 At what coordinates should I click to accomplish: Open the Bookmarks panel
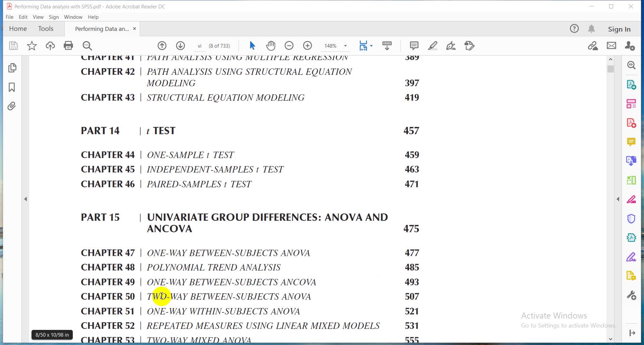pos(12,87)
